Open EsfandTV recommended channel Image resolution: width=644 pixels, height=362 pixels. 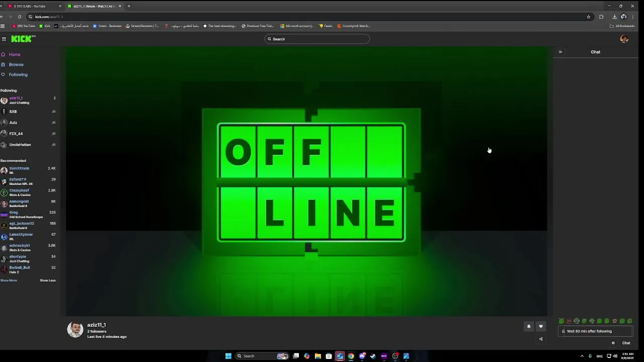tap(28, 182)
